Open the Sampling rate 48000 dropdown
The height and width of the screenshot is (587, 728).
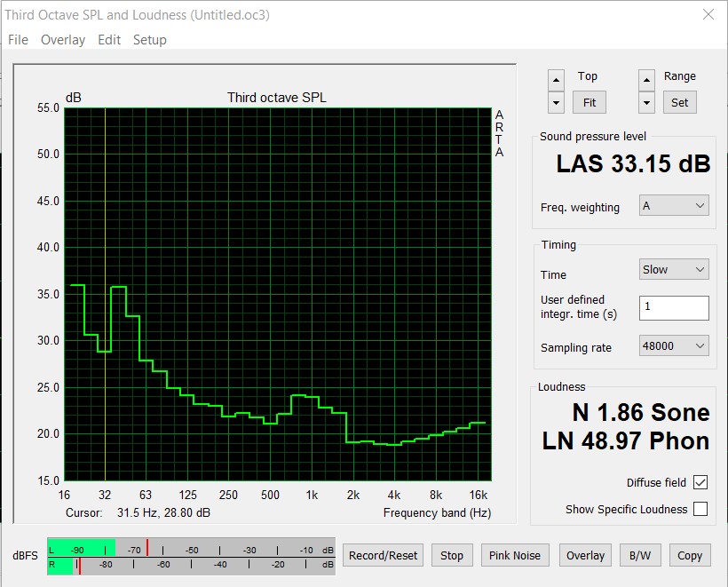coord(674,346)
